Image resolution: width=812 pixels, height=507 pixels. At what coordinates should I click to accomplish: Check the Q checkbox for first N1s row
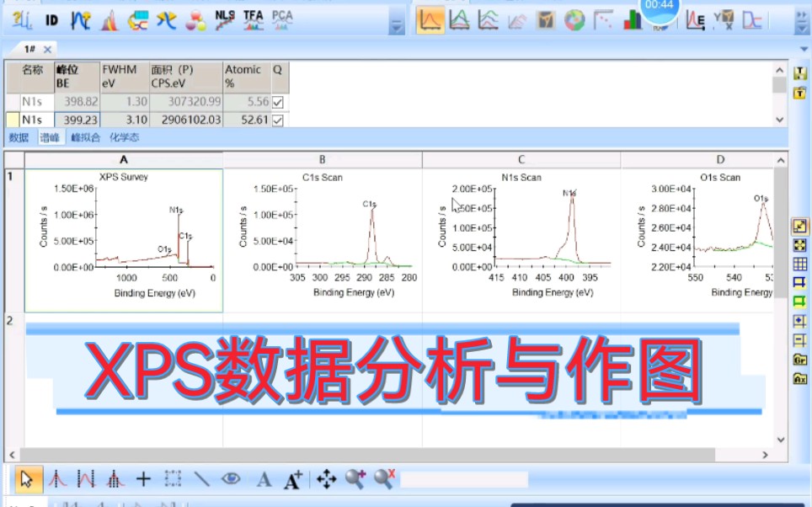pyautogui.click(x=278, y=101)
